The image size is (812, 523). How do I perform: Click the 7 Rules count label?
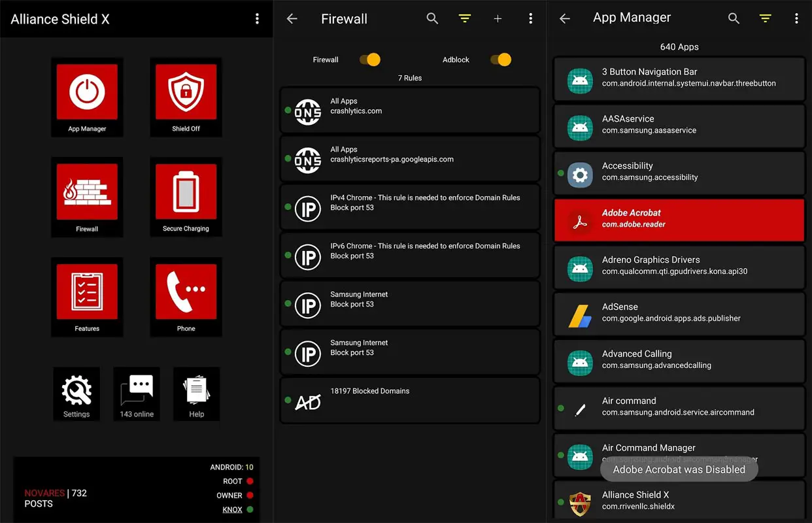click(410, 78)
